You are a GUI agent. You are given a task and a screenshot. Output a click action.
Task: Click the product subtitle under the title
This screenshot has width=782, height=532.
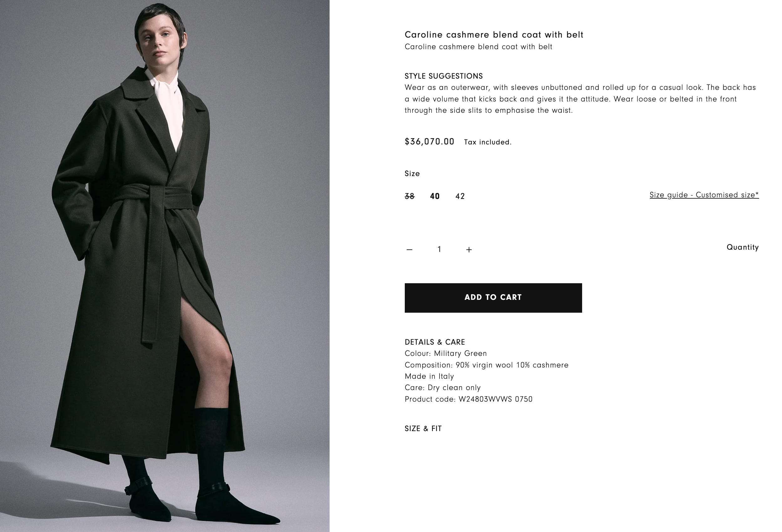(478, 47)
